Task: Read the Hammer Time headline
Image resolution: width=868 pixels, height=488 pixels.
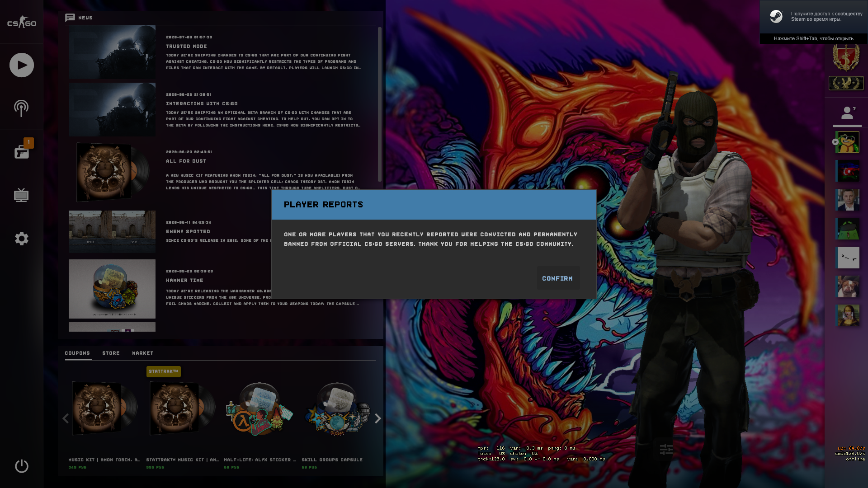Action: (x=184, y=281)
